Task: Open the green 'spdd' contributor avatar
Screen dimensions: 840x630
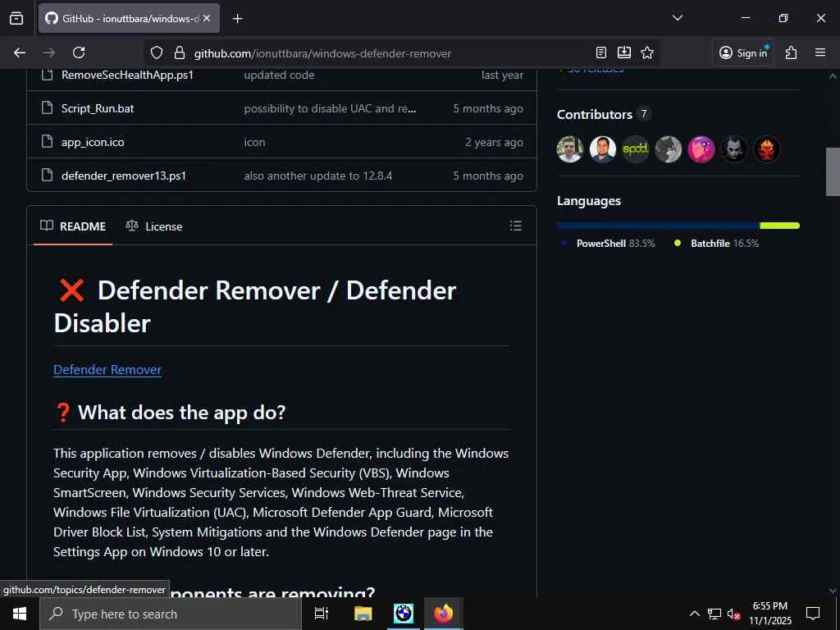Action: (636, 149)
